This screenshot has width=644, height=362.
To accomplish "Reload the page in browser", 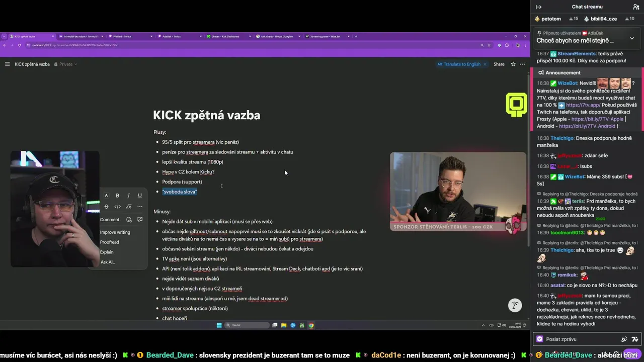I will (20, 45).
